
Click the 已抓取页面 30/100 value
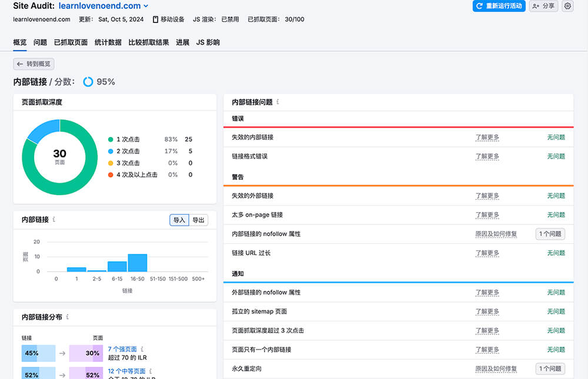(295, 19)
